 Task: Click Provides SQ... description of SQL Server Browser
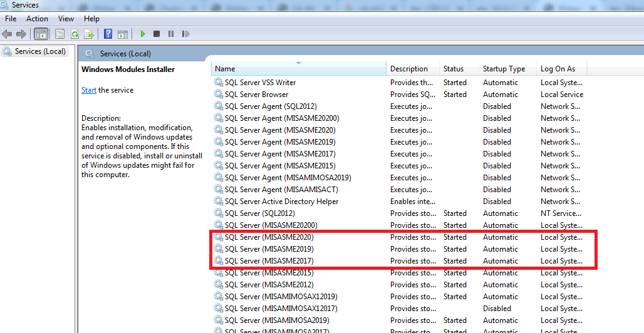tap(413, 95)
